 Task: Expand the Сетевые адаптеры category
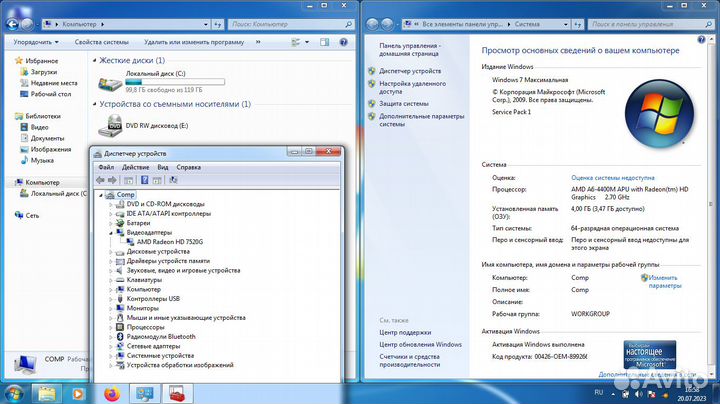(109, 346)
